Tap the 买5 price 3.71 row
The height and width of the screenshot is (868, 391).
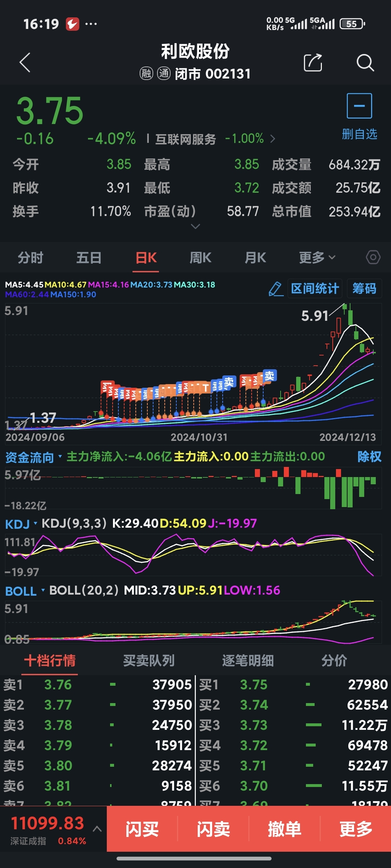(x=294, y=766)
